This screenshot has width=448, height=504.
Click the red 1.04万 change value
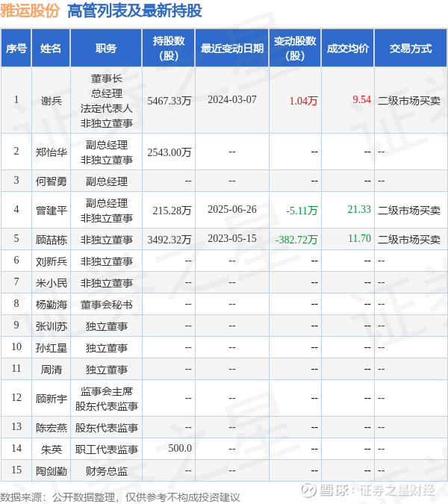(303, 101)
